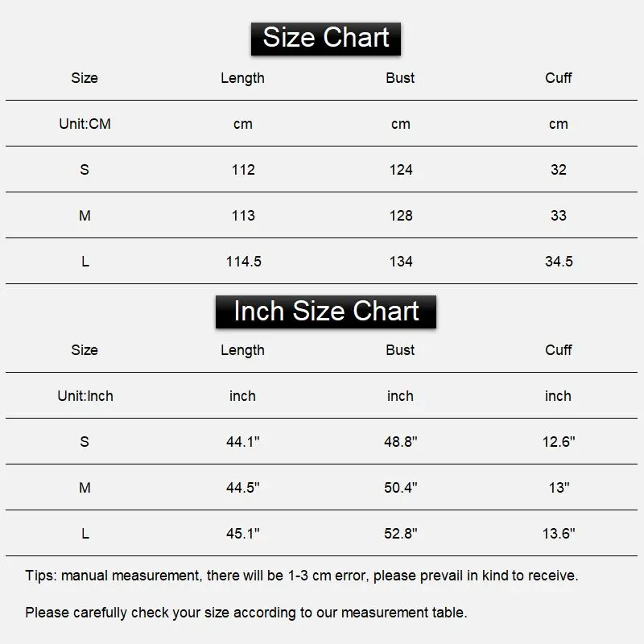The width and height of the screenshot is (644, 644).
Task: Click the "Unit:CM" row label
Action: [85, 124]
